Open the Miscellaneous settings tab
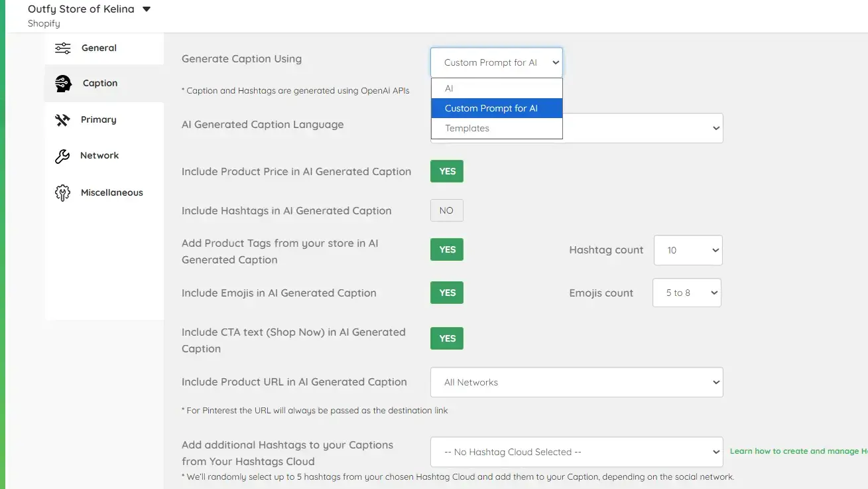This screenshot has height=489, width=868. [104, 192]
